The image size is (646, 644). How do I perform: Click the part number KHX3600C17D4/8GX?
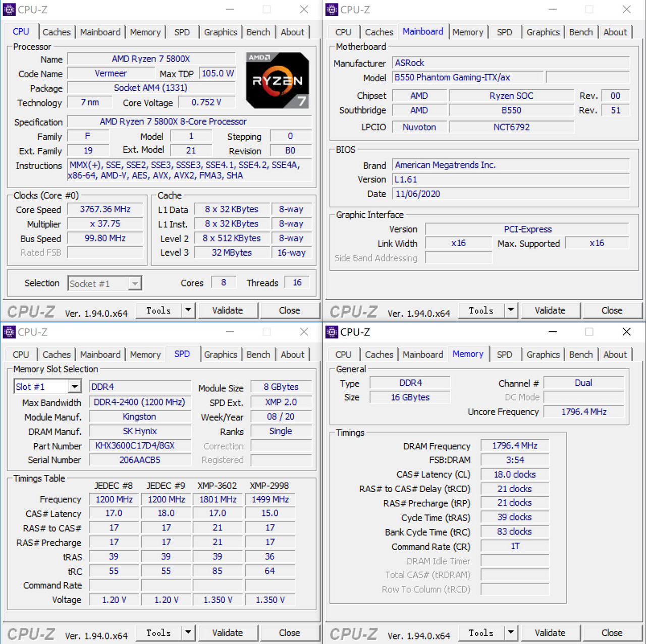tap(140, 446)
